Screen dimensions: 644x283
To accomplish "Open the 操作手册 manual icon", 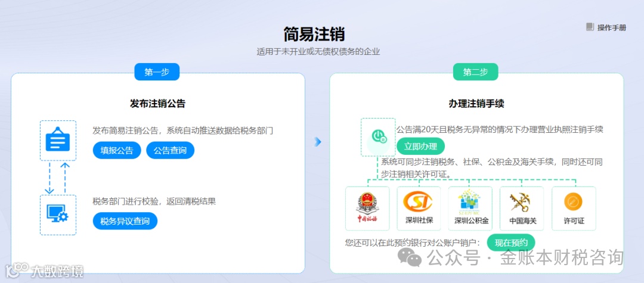I will (590, 27).
